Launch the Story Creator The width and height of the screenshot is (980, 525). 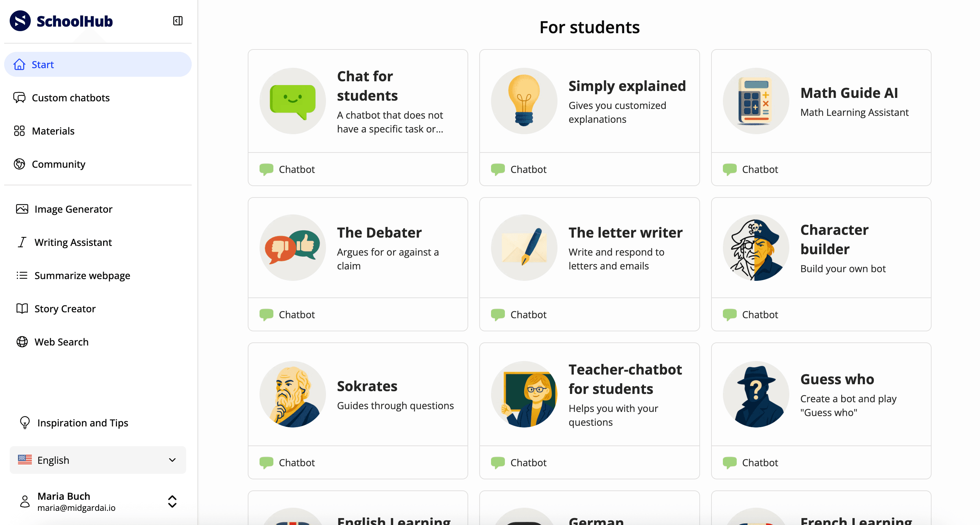tap(65, 308)
